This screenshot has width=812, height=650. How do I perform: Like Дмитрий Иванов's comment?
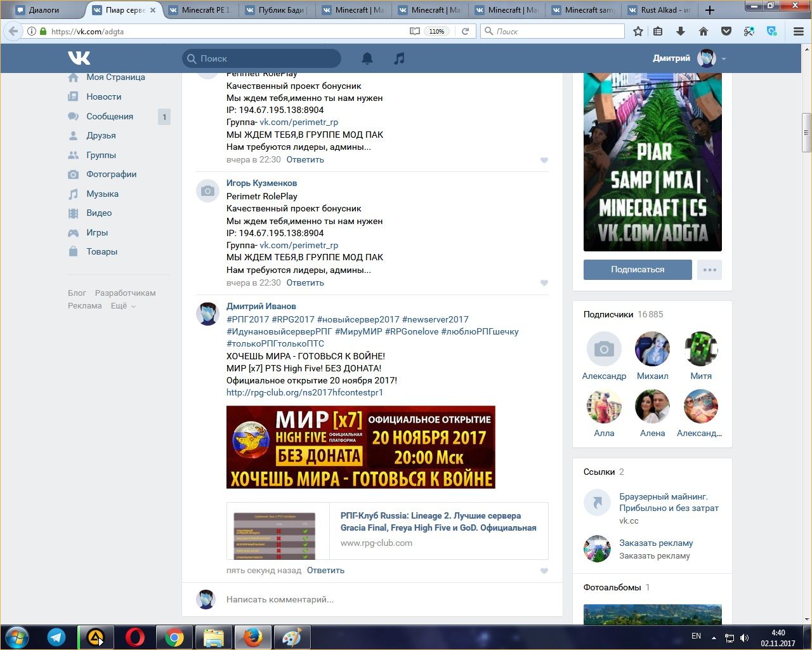point(544,571)
